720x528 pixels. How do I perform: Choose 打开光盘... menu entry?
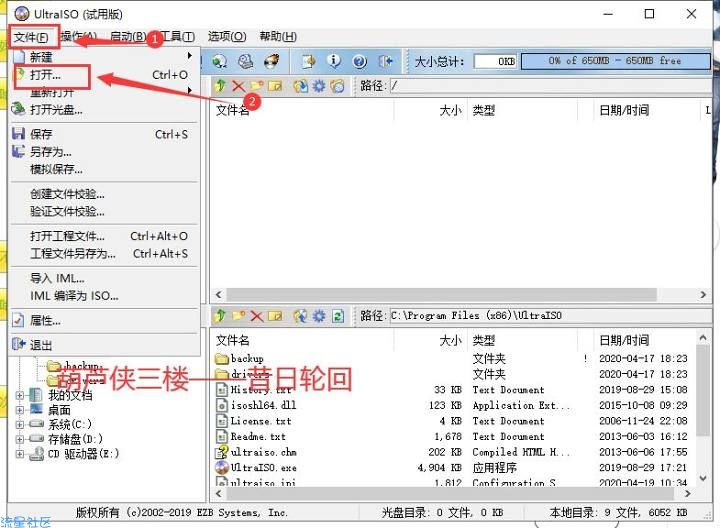point(105,110)
